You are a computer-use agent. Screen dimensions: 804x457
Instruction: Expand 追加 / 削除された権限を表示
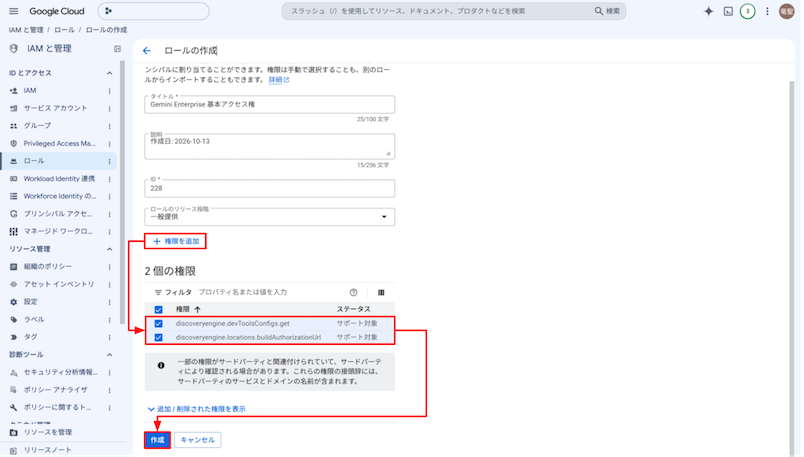[196, 409]
